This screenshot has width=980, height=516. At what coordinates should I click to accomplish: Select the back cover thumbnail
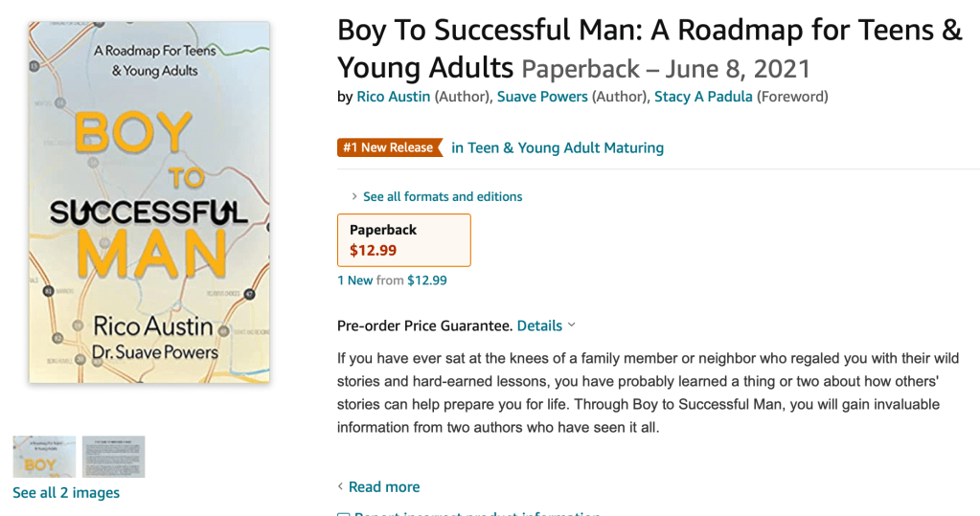pos(113,457)
